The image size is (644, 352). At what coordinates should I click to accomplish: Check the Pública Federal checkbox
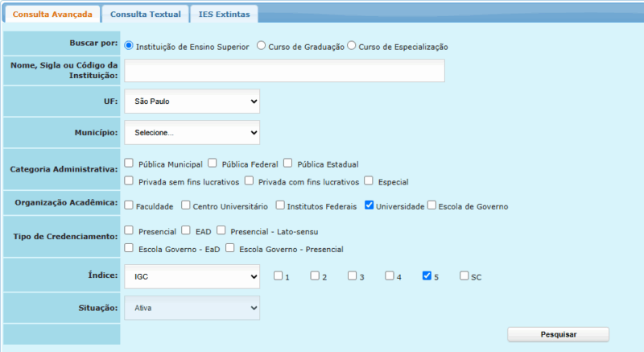click(x=213, y=163)
